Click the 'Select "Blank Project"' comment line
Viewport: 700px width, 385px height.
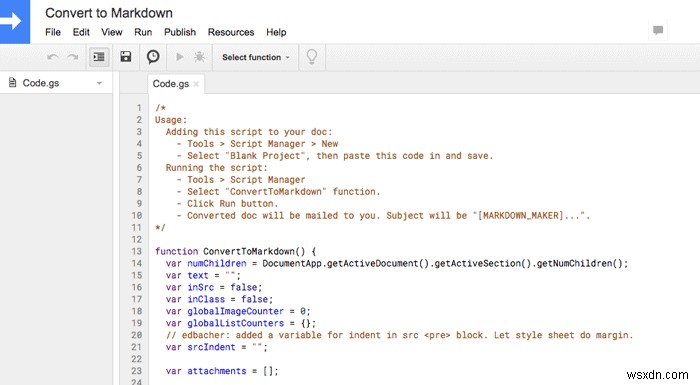coord(335,155)
